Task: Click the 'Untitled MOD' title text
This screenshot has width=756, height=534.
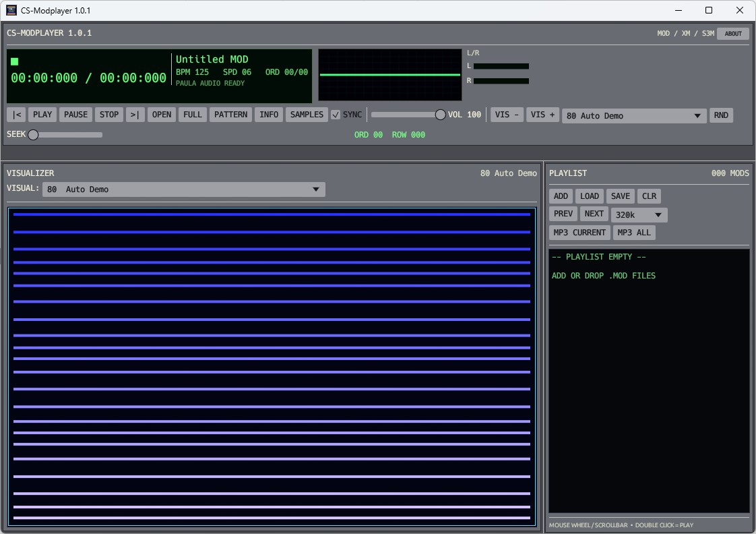Action: pyautogui.click(x=212, y=59)
